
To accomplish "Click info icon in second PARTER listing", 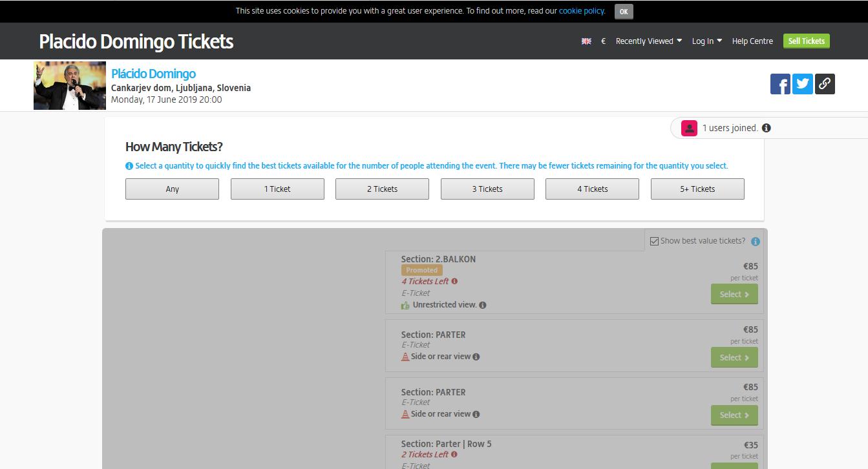I will click(x=476, y=414).
